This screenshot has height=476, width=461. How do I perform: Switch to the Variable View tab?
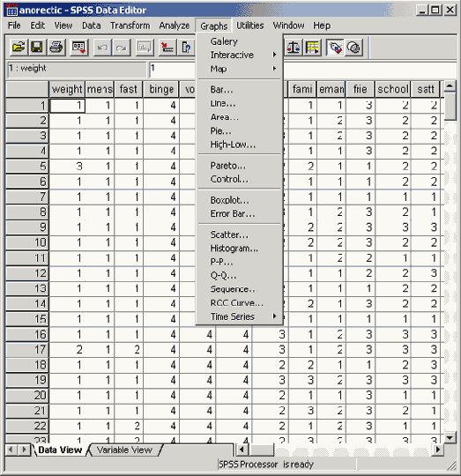click(x=124, y=450)
